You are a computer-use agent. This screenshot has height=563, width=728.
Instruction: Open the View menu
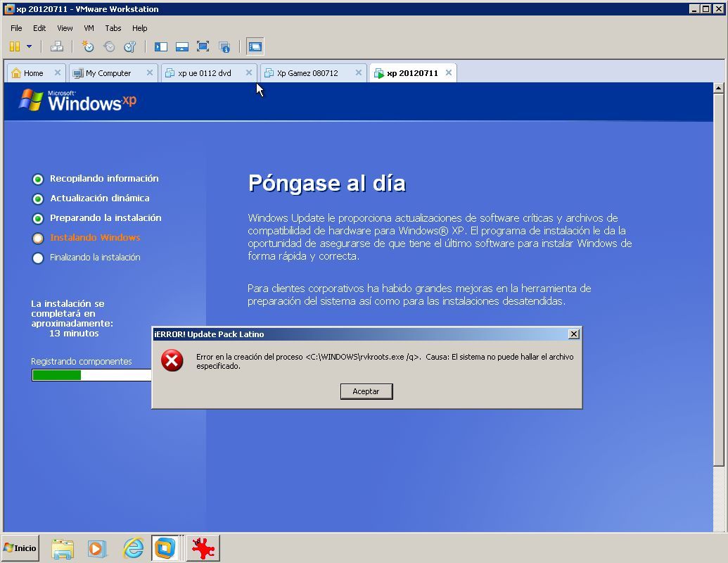(x=65, y=28)
